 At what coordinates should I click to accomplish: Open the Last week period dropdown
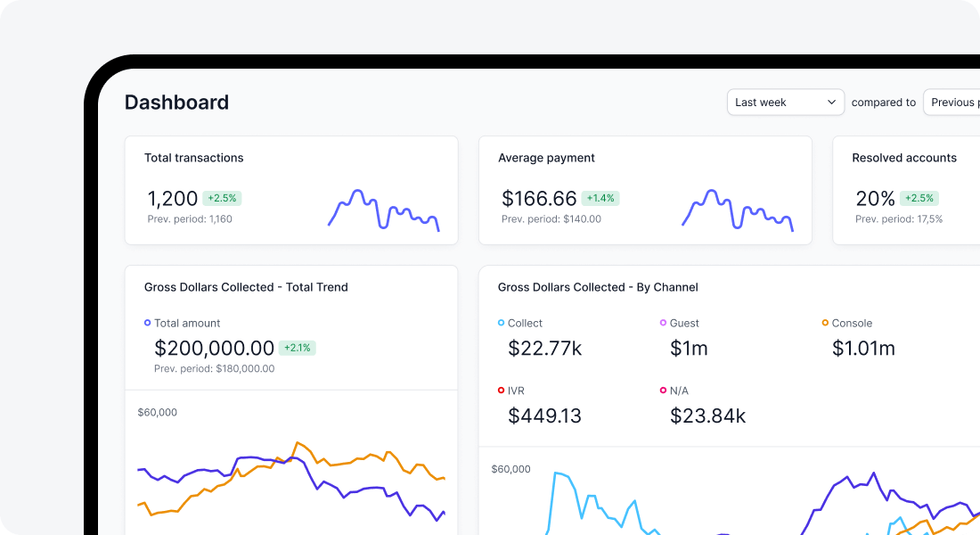(x=786, y=102)
